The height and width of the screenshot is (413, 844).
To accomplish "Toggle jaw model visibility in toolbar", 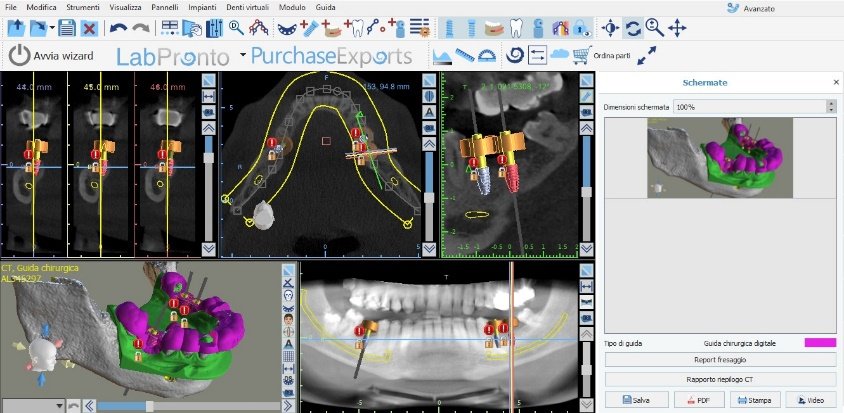I will pyautogui.click(x=494, y=28).
